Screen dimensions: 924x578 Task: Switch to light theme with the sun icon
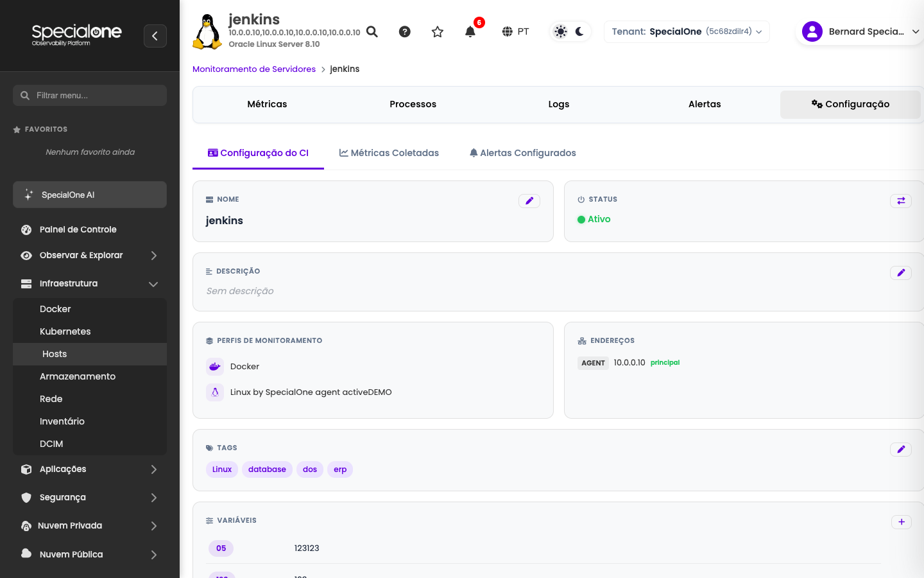(x=561, y=31)
